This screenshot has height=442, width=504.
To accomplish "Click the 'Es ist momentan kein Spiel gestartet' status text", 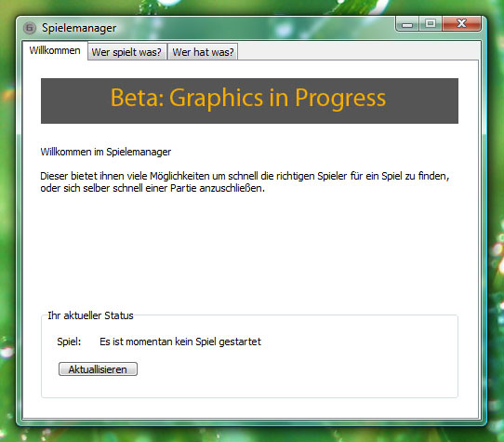I will pyautogui.click(x=180, y=342).
